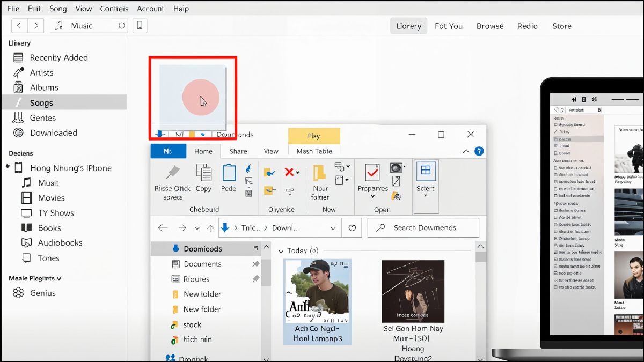
Task: Open the delete X dropdown arrow
Action: 297,173
